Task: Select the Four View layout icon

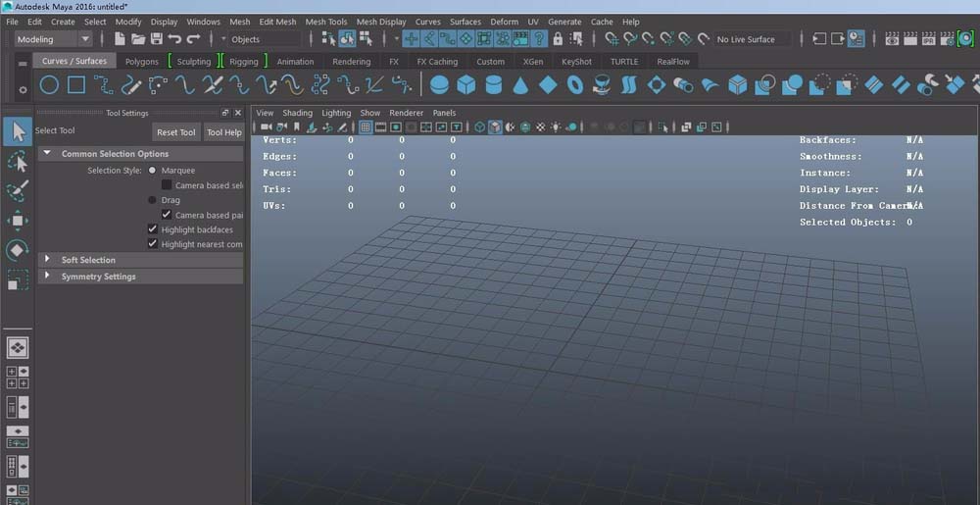Action: click(18, 378)
